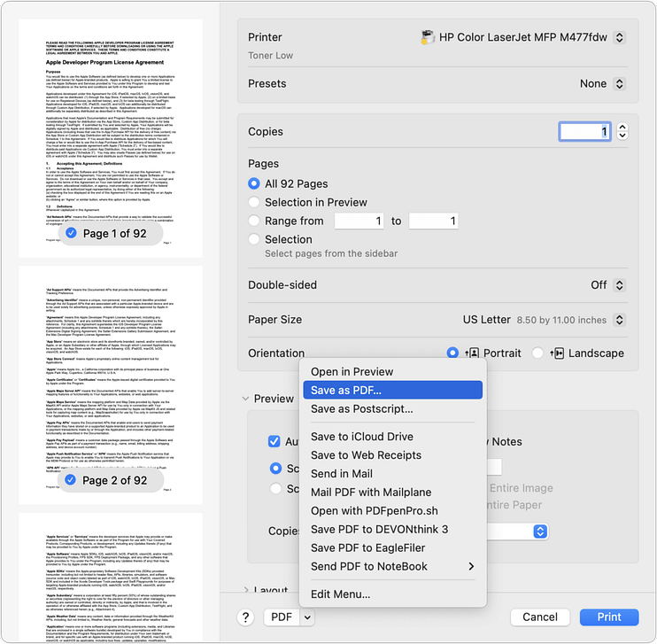Select Portrait orientation radio button

coord(452,353)
